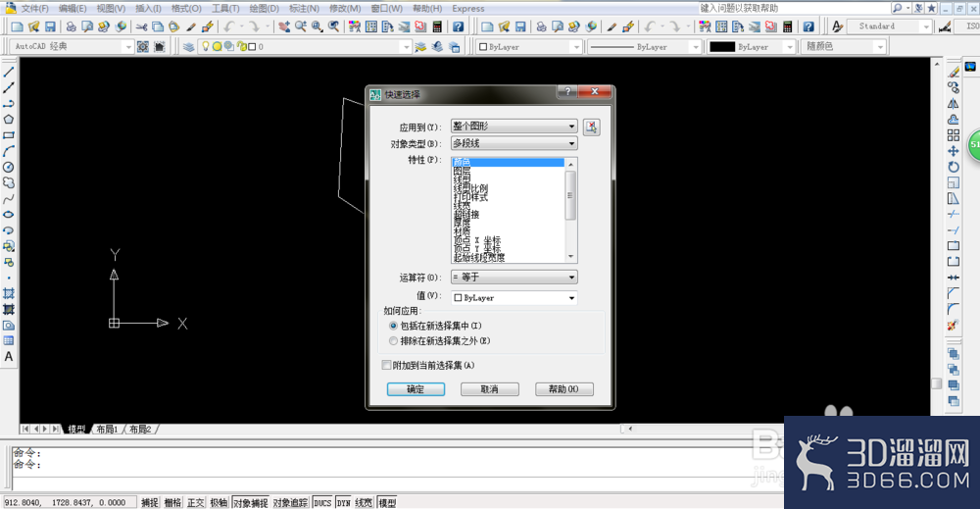Select 图层 in the 特性 list
The image size is (980, 509).
[x=462, y=171]
